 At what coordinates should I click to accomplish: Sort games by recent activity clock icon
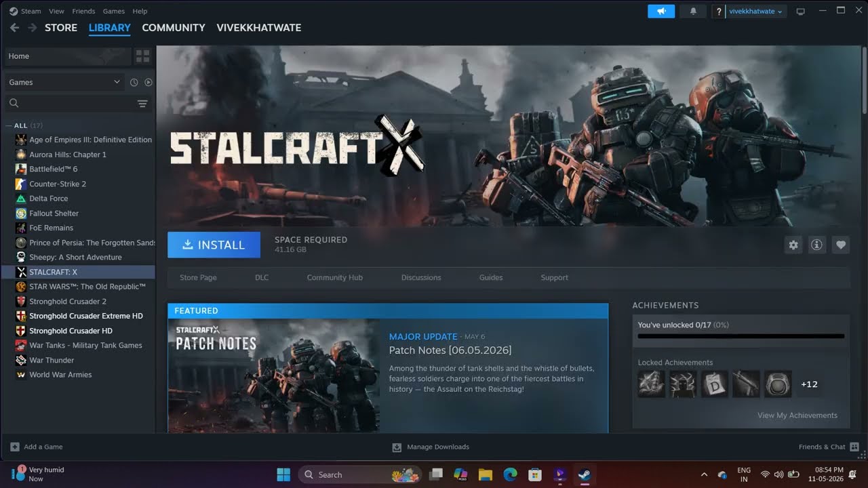point(134,82)
